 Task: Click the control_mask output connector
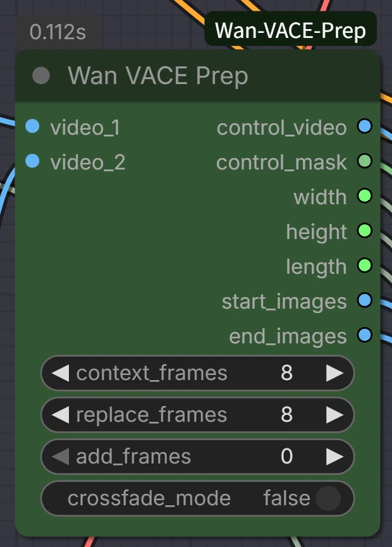(364, 161)
